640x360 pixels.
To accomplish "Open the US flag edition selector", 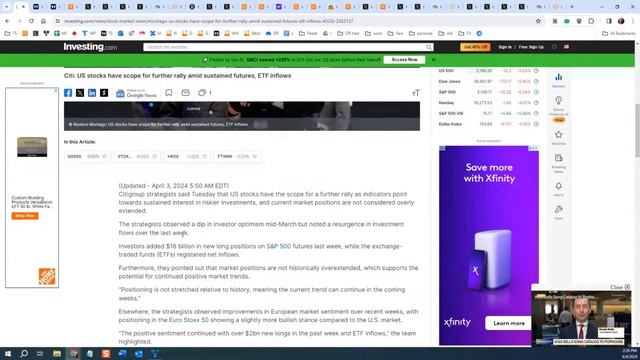I will [x=566, y=47].
